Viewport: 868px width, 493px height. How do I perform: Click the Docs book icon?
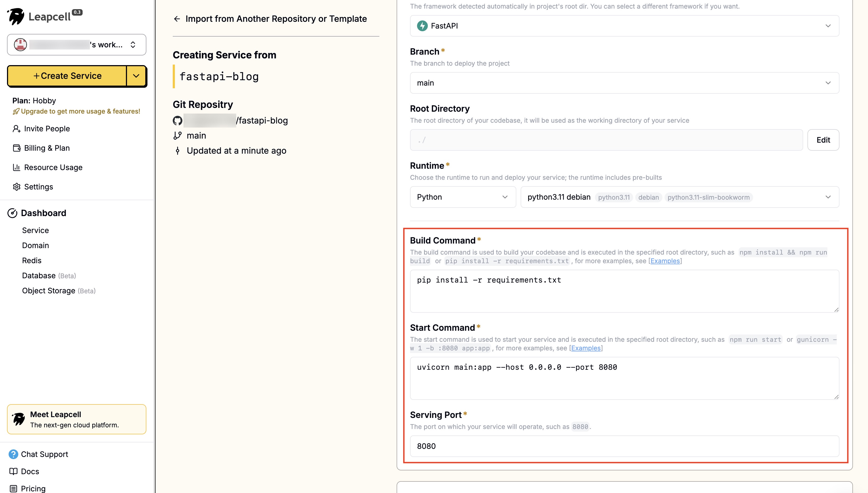13,471
